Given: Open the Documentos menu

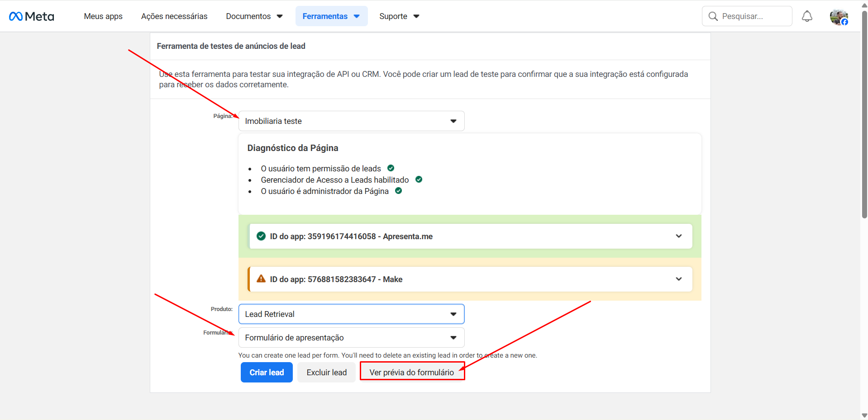Looking at the screenshot, I should 254,16.
